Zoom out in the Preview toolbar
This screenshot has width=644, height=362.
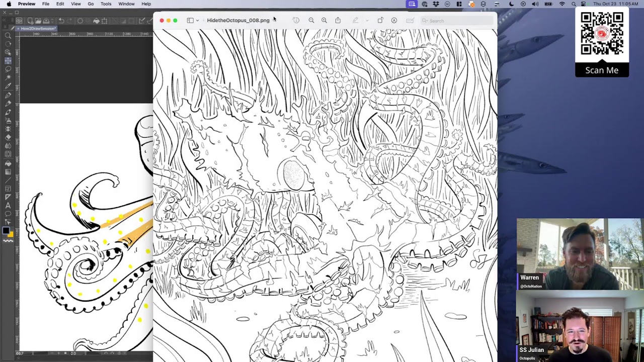[x=311, y=21]
